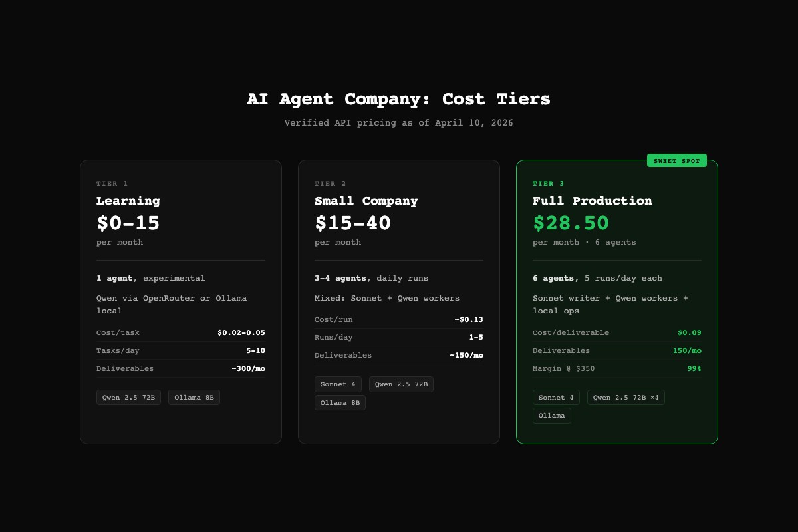The image size is (798, 532).
Task: Click the Runs/day label
Action: click(x=334, y=337)
